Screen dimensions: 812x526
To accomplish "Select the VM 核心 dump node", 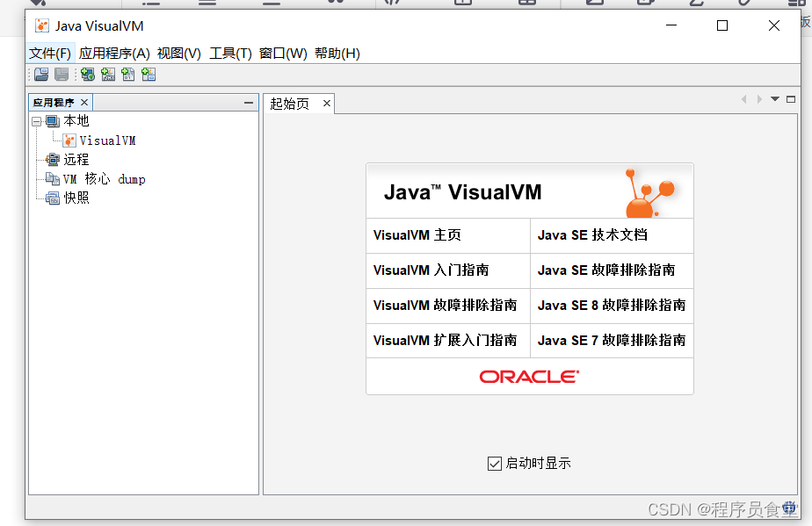I will click(x=105, y=178).
